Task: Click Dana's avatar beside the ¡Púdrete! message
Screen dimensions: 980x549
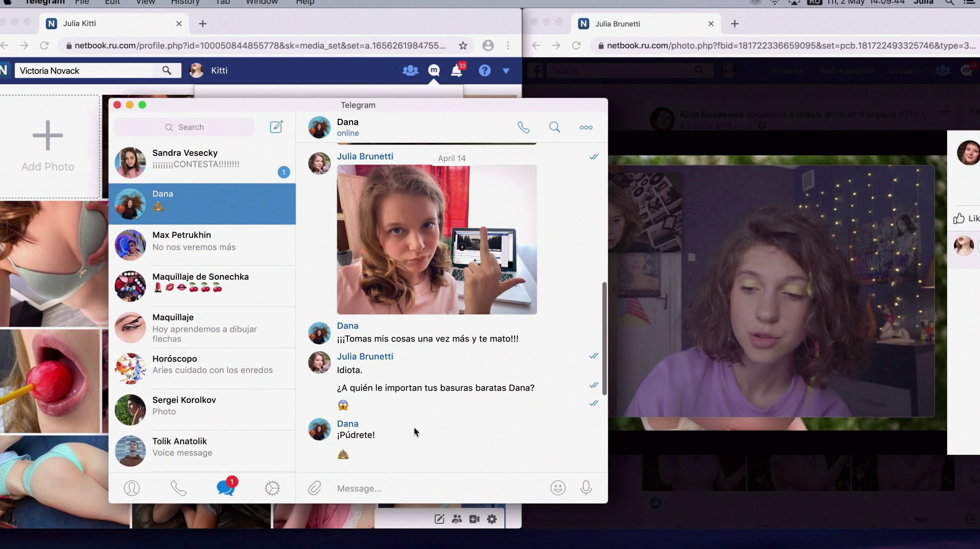Action: coord(319,429)
